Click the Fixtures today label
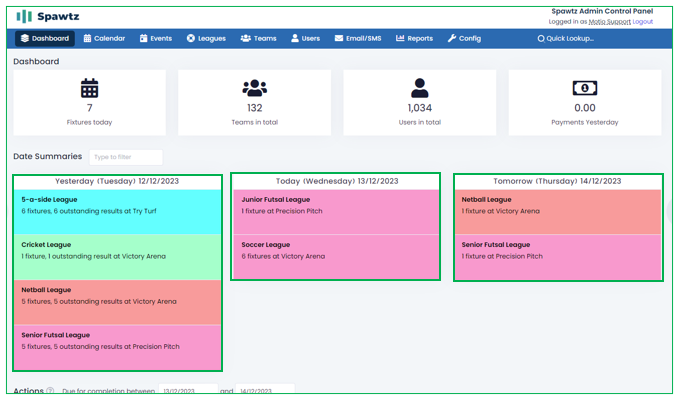The height and width of the screenshot is (399, 680). coord(89,122)
